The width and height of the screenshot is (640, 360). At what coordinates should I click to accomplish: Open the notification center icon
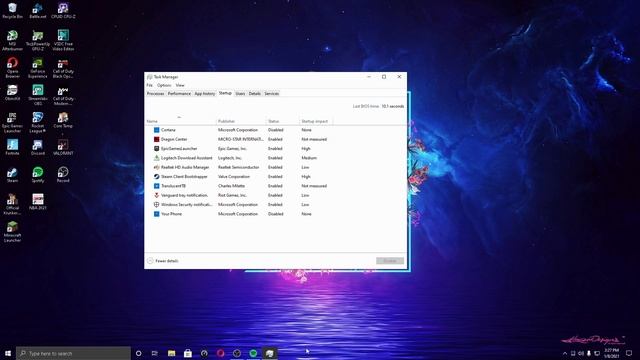point(629,353)
